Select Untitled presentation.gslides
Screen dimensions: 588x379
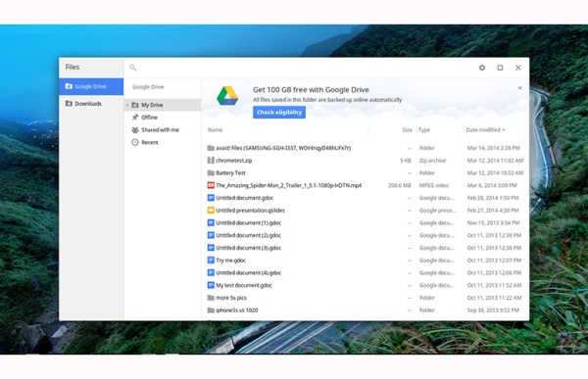(x=366, y=211)
